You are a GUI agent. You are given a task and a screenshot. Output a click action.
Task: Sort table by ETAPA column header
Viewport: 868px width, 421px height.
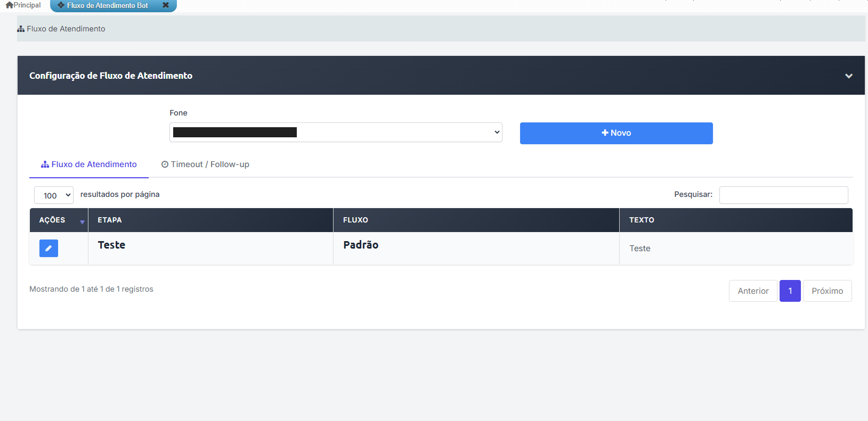(x=210, y=220)
